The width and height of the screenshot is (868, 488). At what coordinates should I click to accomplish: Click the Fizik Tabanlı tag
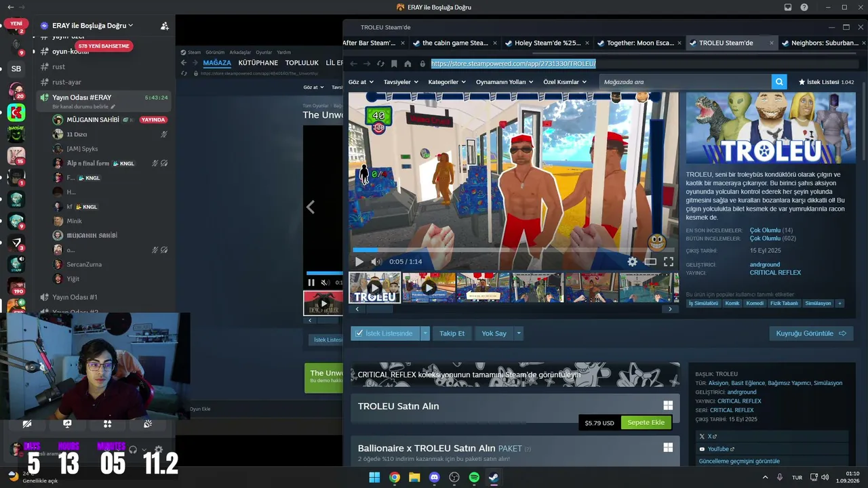(784, 304)
